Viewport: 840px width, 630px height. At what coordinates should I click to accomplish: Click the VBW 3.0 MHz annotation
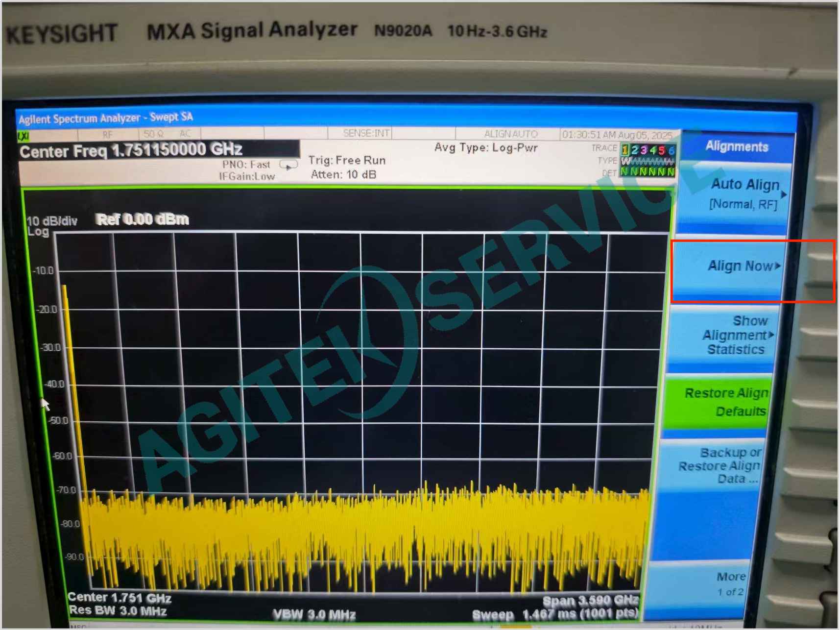pyautogui.click(x=314, y=614)
